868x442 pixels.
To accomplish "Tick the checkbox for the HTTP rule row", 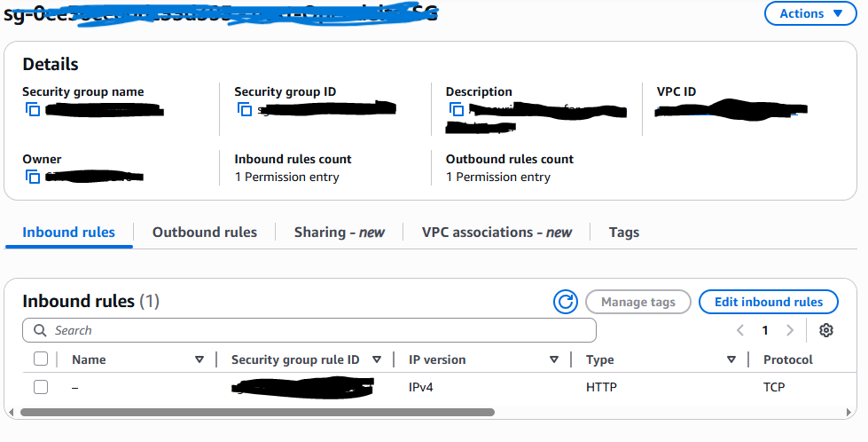I will [x=41, y=387].
